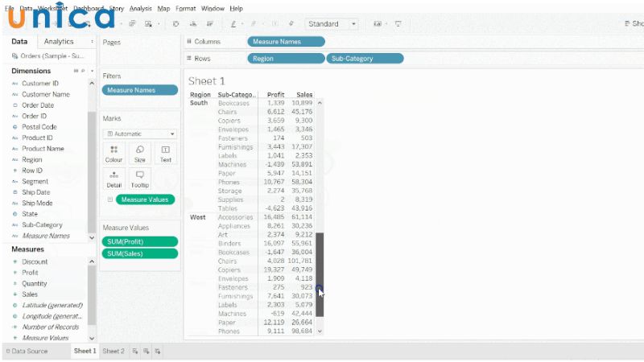This screenshot has height=362, width=644.
Task: Click the dark table vertical scrollbar thumb
Action: (x=320, y=274)
